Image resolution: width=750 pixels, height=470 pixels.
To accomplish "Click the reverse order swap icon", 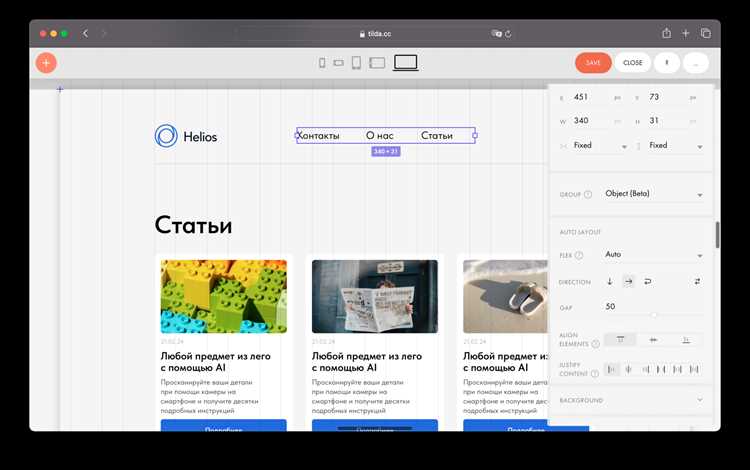I will 697,282.
